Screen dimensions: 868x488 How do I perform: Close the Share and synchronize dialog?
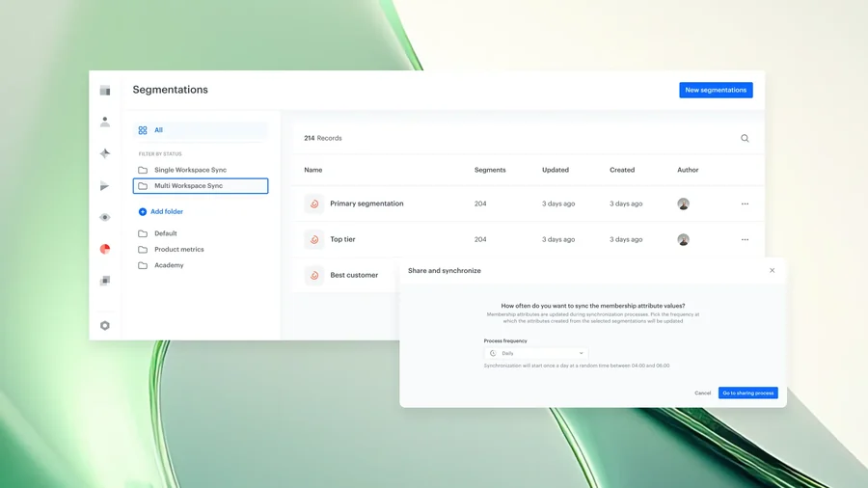click(x=772, y=271)
